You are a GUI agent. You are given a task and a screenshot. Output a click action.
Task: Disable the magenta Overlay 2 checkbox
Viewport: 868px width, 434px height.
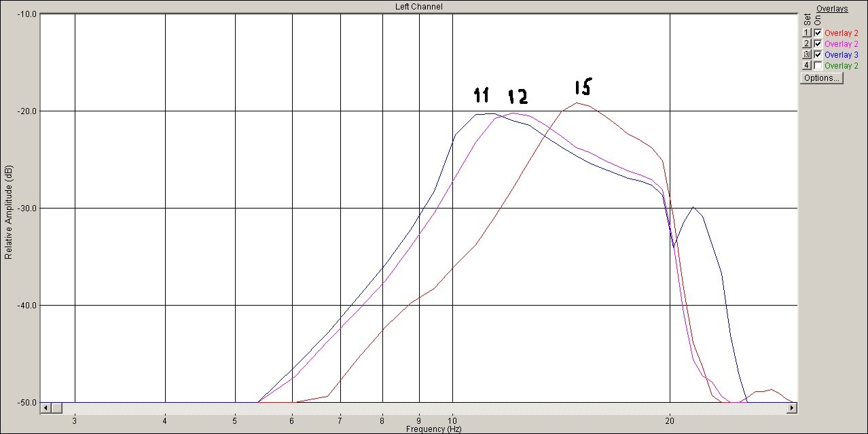[x=818, y=43]
